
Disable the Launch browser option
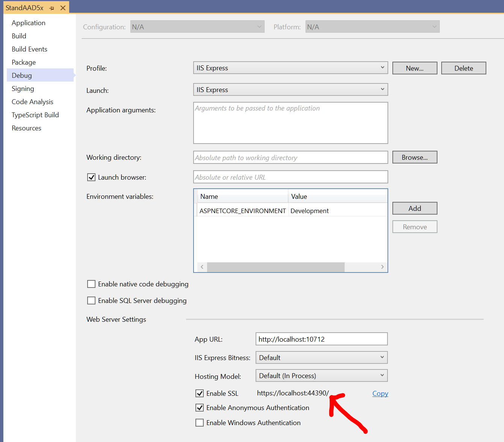[x=91, y=177]
